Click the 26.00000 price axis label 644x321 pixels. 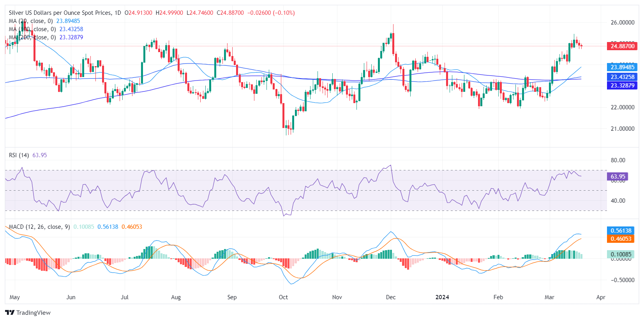tap(622, 23)
